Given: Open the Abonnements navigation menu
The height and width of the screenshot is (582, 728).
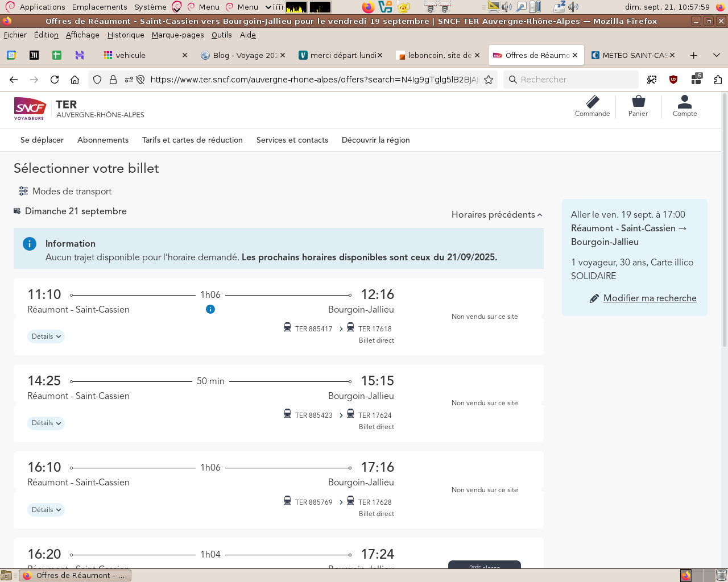Looking at the screenshot, I should point(103,140).
